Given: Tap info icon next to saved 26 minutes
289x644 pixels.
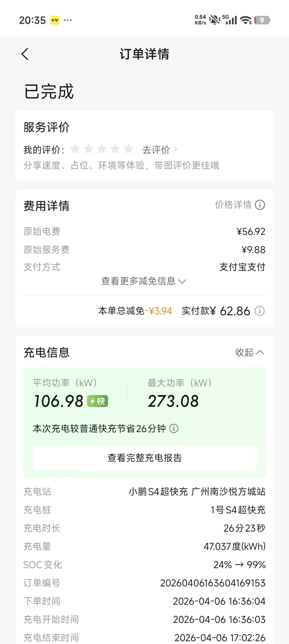Looking at the screenshot, I should pos(174,428).
